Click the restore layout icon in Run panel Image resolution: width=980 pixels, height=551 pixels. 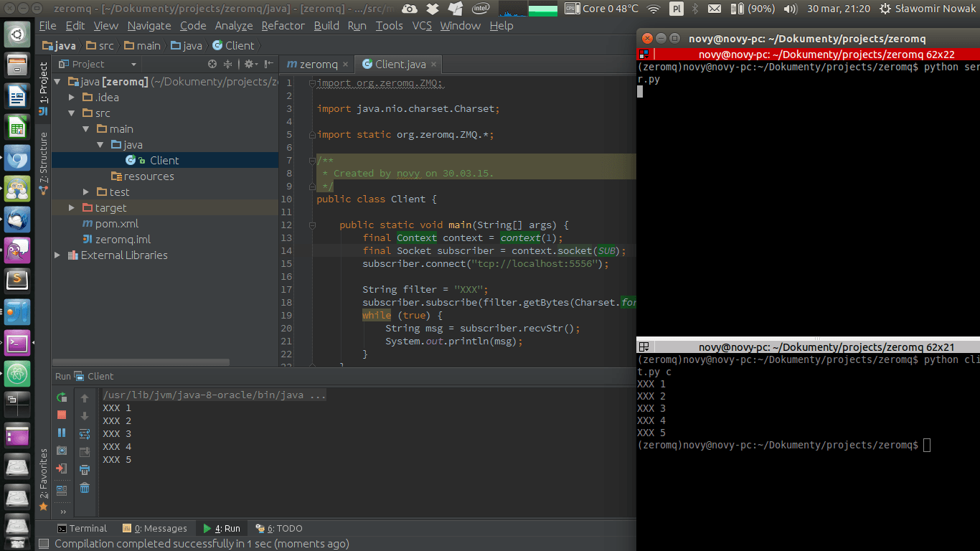[x=62, y=491]
